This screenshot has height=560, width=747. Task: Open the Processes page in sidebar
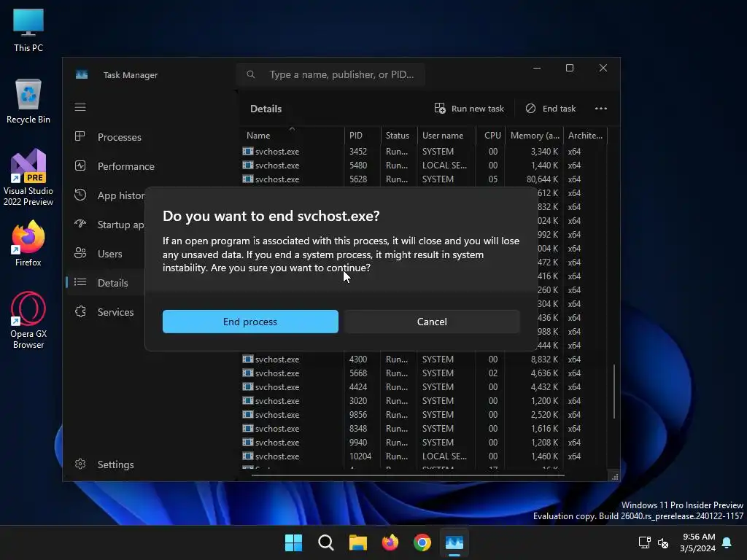point(119,137)
